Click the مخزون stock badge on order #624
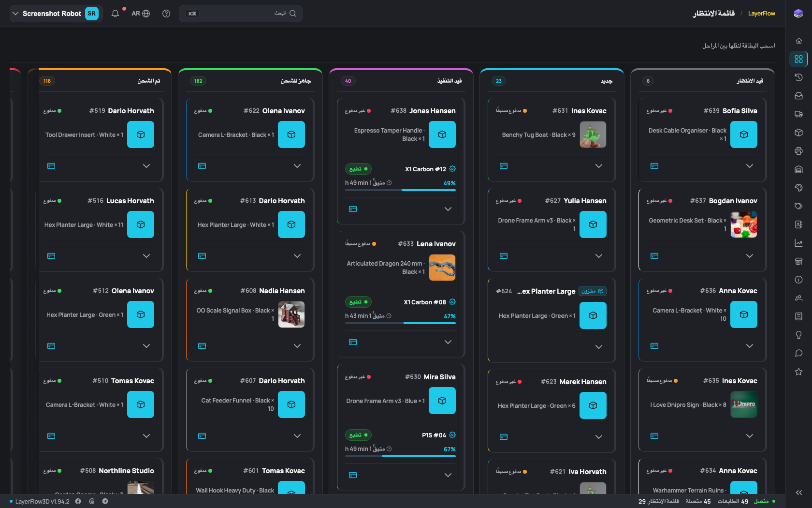 click(593, 291)
